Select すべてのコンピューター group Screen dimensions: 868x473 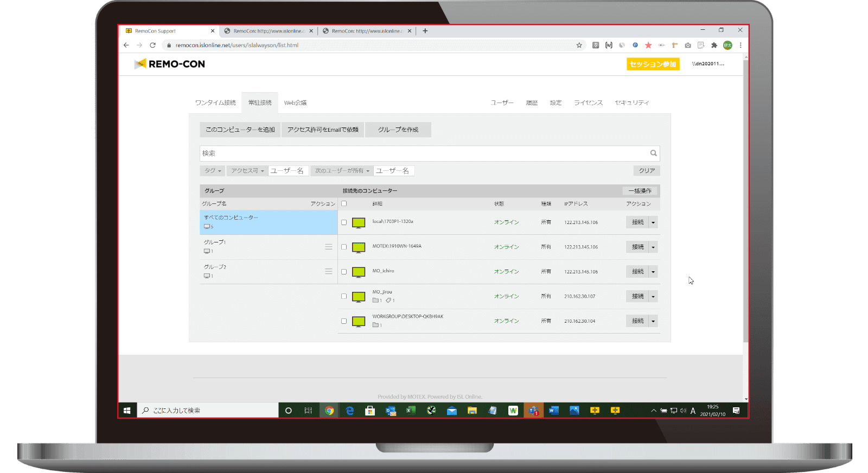coord(269,222)
